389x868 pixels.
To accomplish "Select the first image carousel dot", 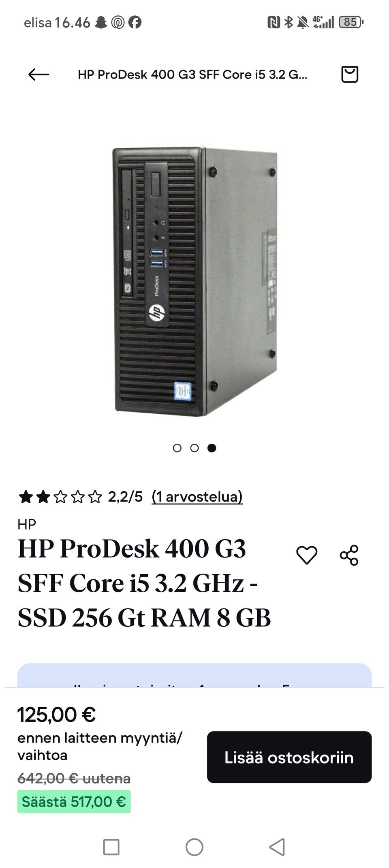I will pyautogui.click(x=177, y=448).
